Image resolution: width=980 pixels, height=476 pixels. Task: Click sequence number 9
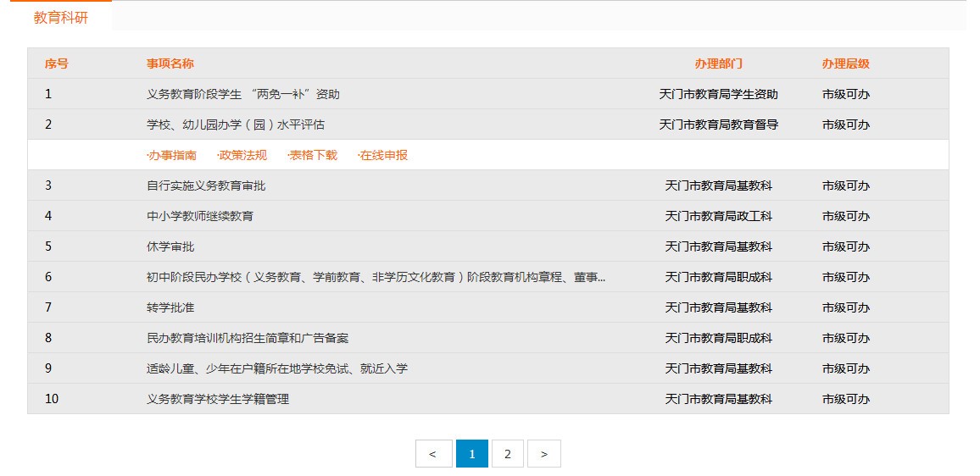coord(48,370)
